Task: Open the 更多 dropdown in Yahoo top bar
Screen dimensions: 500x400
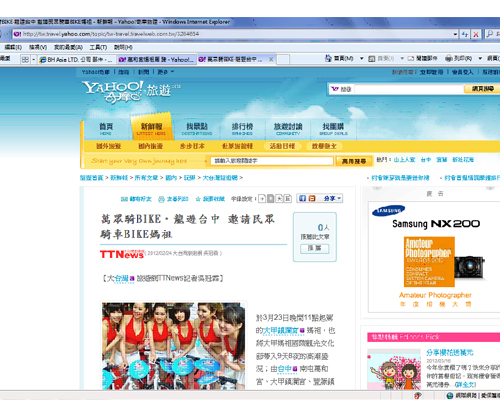Action: click(166, 72)
